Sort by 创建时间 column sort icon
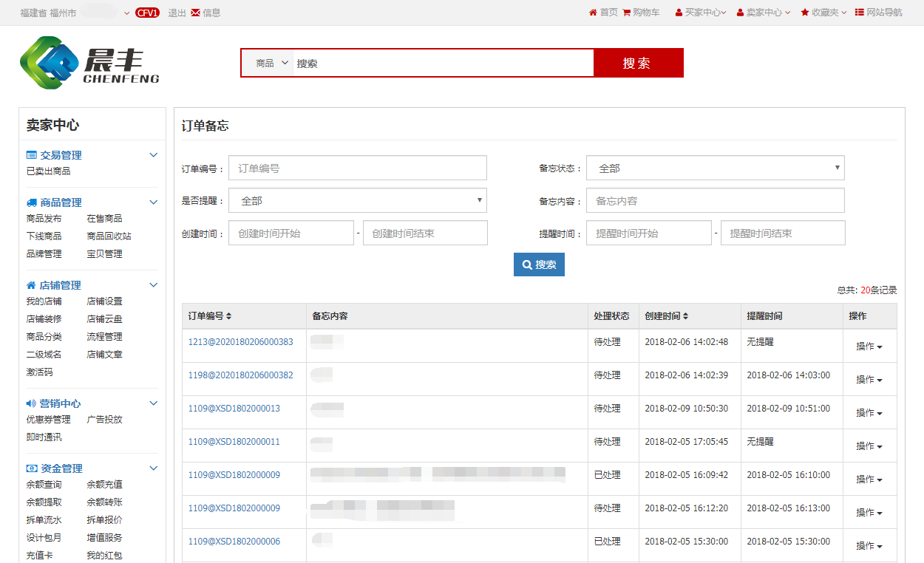924x563 pixels. click(685, 316)
